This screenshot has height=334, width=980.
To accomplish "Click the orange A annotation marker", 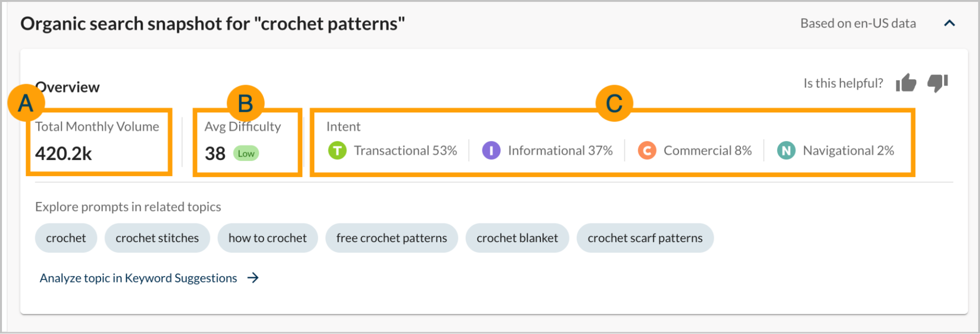I will (x=26, y=103).
